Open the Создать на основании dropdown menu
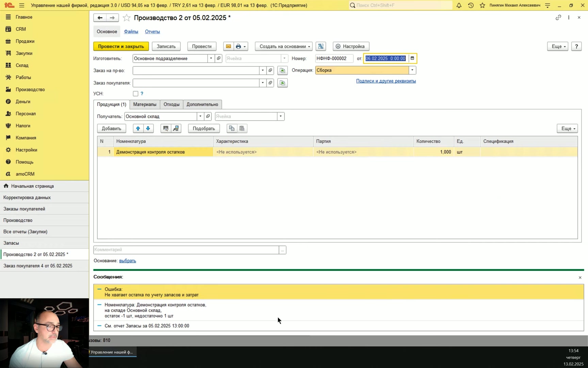This screenshot has width=588, height=368. (284, 46)
